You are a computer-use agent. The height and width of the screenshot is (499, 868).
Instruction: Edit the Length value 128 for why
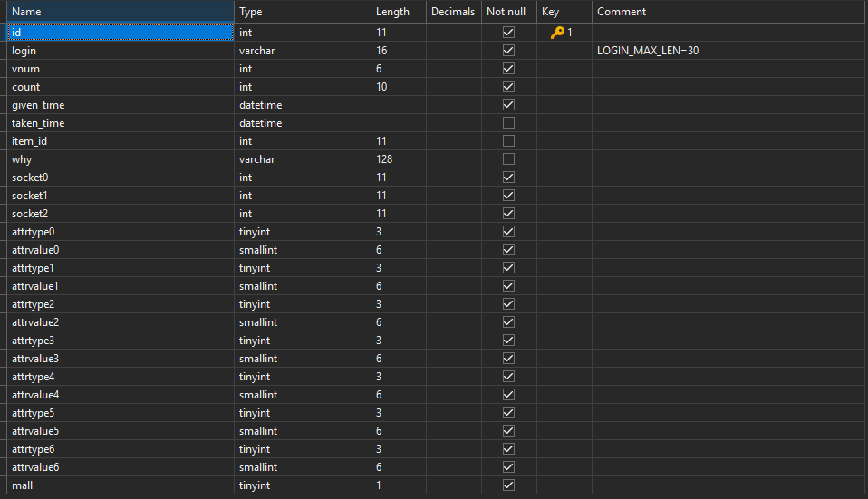point(397,159)
